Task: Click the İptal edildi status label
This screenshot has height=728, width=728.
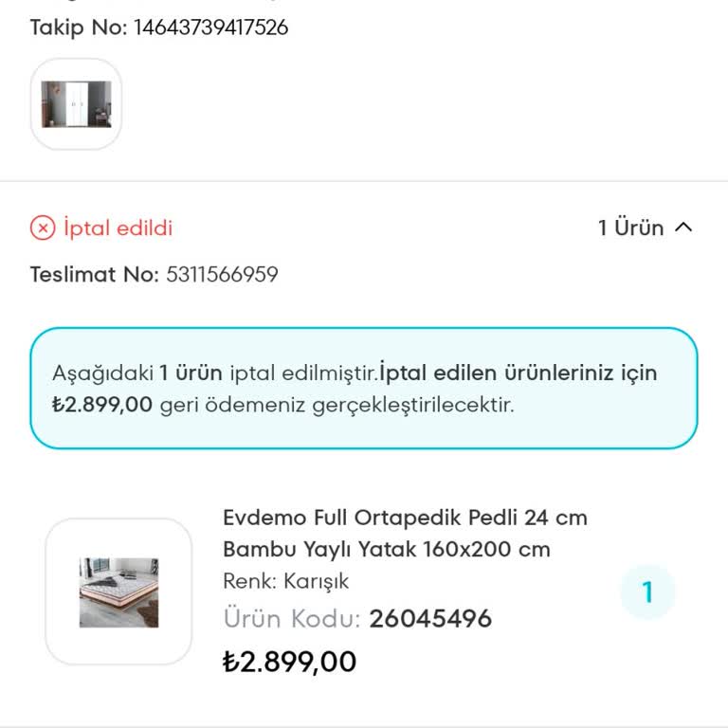Action: tap(118, 228)
